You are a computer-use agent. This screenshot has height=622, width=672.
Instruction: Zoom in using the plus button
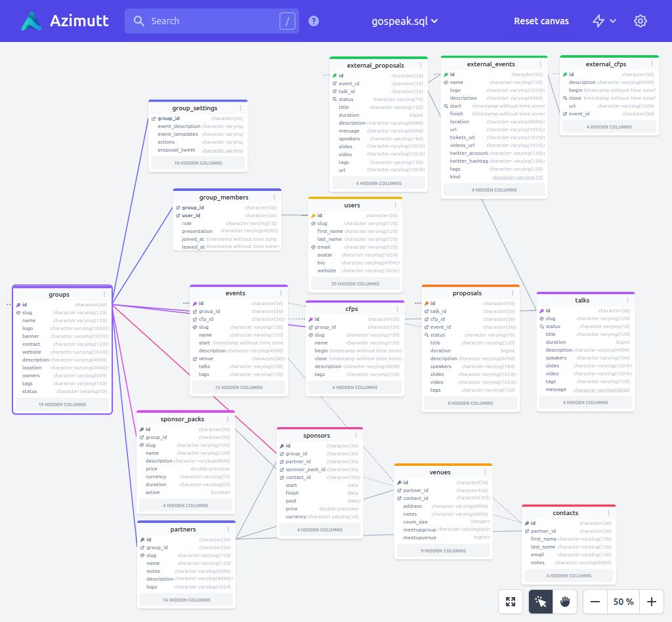pyautogui.click(x=651, y=601)
